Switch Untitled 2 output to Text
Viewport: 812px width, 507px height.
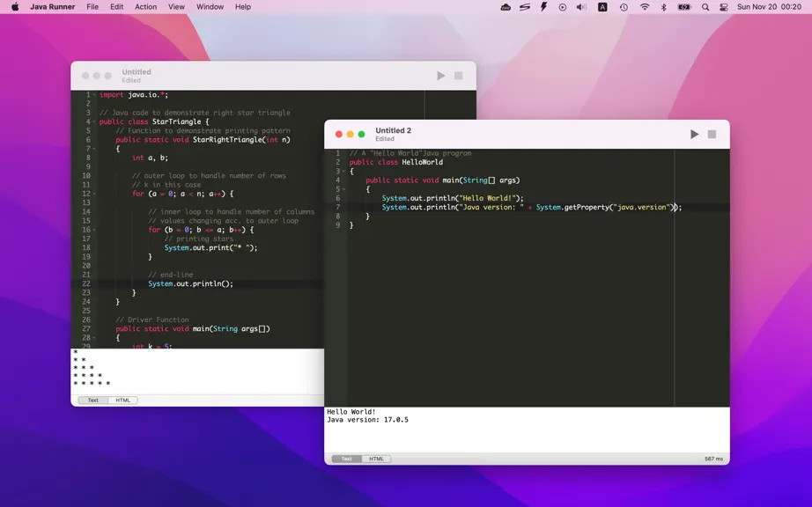pyautogui.click(x=346, y=459)
